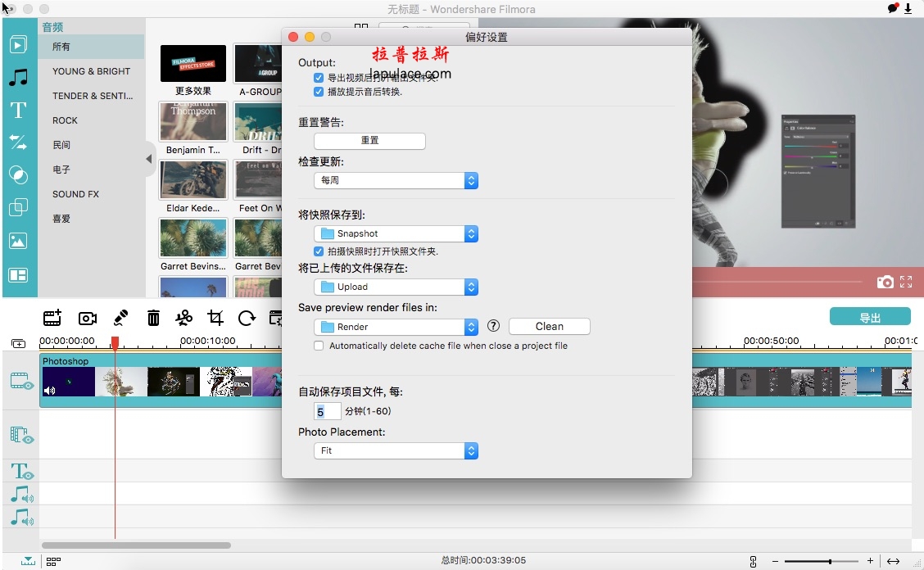
Task: Click the record camera toolbar icon
Action: pyautogui.click(x=87, y=319)
